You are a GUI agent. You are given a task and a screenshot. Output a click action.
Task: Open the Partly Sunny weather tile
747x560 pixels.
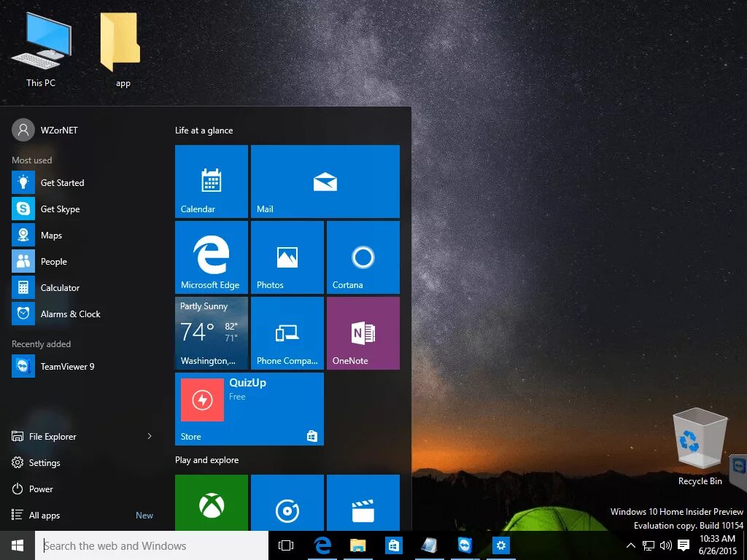pos(212,332)
